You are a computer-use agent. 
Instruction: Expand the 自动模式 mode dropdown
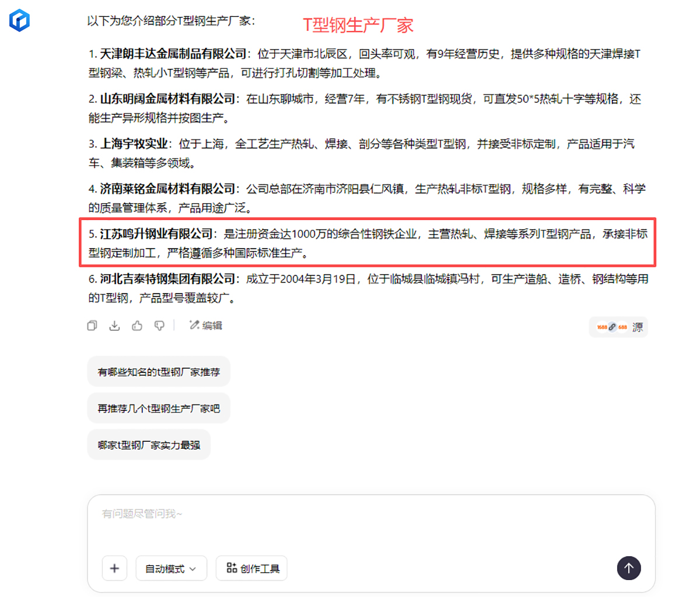(x=171, y=568)
